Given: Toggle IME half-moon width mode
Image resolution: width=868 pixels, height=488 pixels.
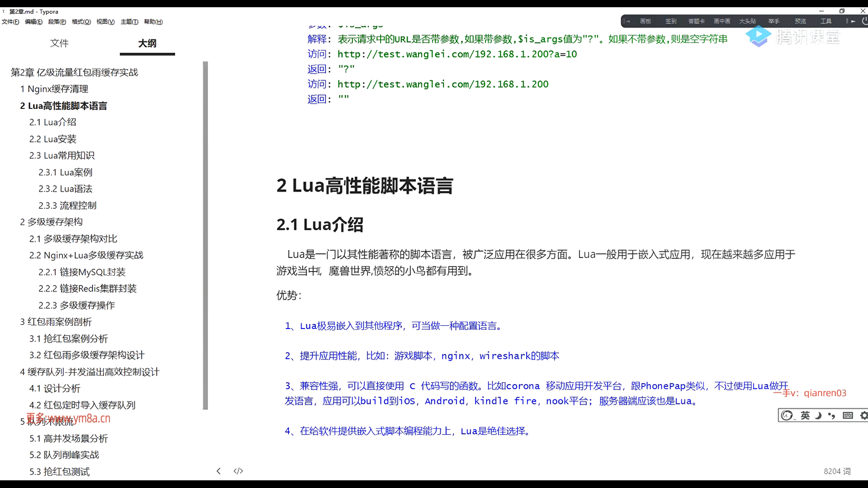Looking at the screenshot, I should tap(818, 415).
